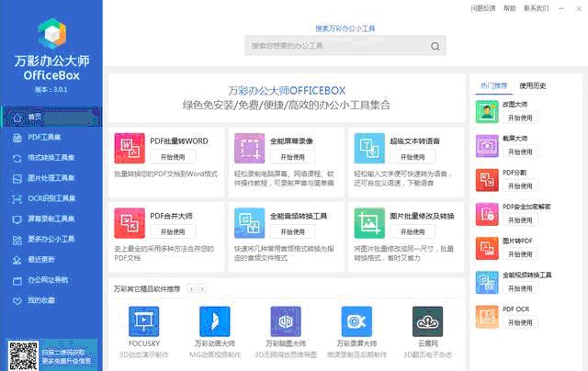The width and height of the screenshot is (588, 371).
Task: Open the 联系我们 link
Action: (537, 8)
